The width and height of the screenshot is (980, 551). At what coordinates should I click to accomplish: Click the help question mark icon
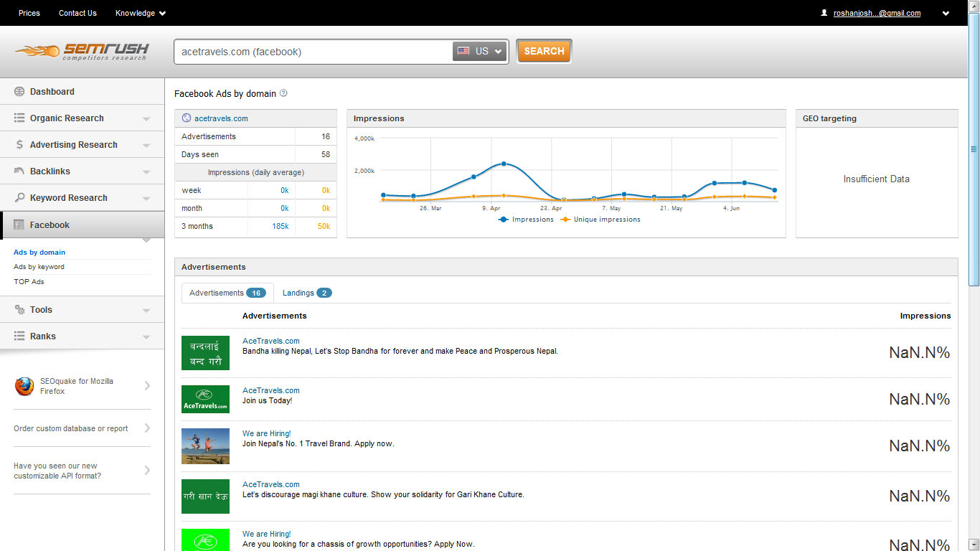(x=283, y=93)
